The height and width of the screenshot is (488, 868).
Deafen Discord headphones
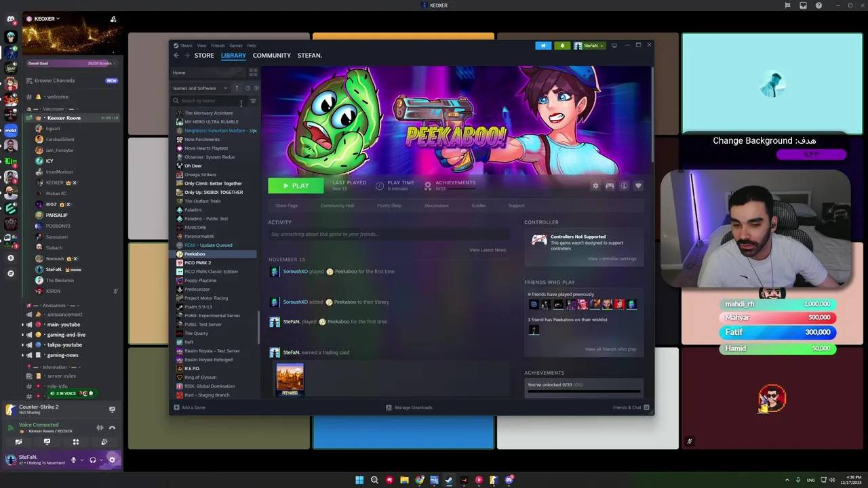click(93, 460)
